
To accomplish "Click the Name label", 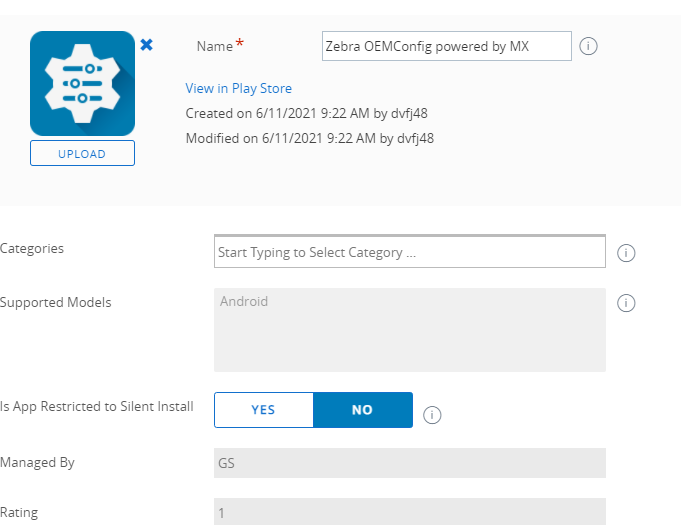I will pos(215,46).
